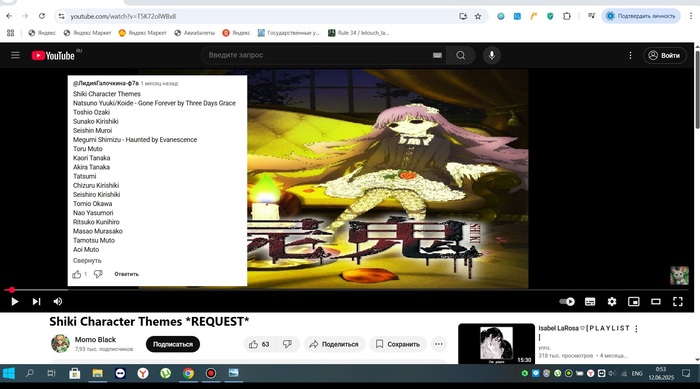Enter fullscreen mode
The height and width of the screenshot is (389, 700).
pyautogui.click(x=678, y=301)
